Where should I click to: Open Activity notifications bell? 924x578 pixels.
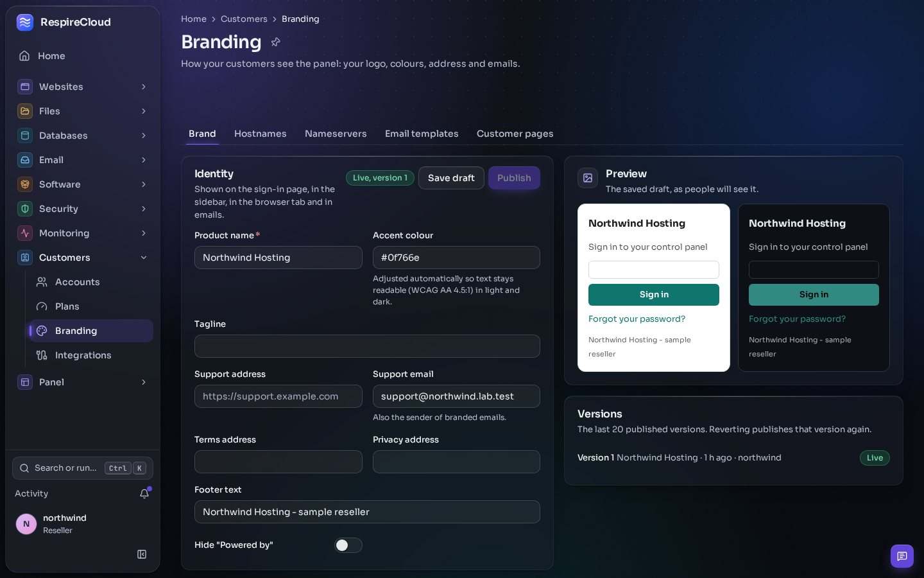(144, 493)
